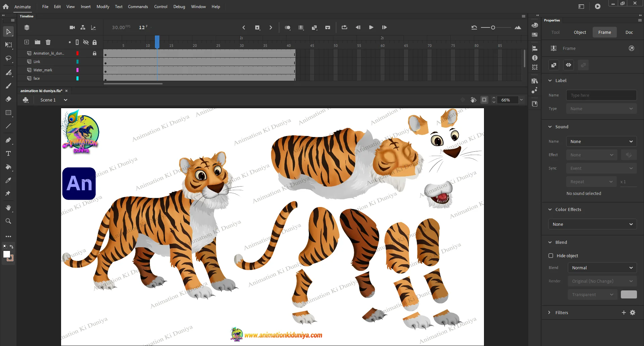644x346 pixels.
Task: Click the Delete layer trash icon
Action: (48, 42)
